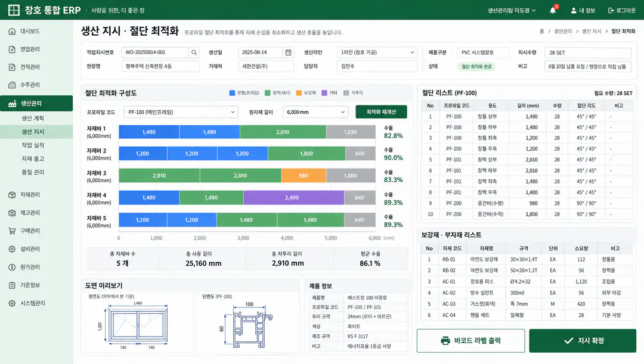Select the 980 orange segment in 자재바 3
644x364 pixels.
click(x=304, y=175)
